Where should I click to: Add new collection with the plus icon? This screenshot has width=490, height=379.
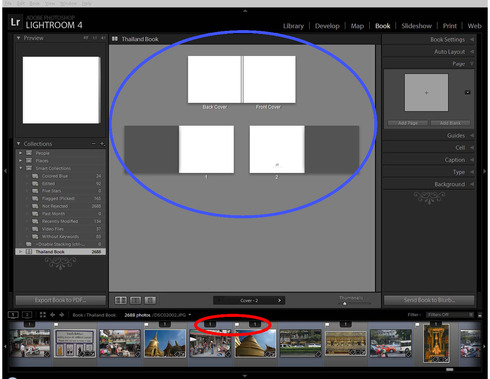point(102,143)
